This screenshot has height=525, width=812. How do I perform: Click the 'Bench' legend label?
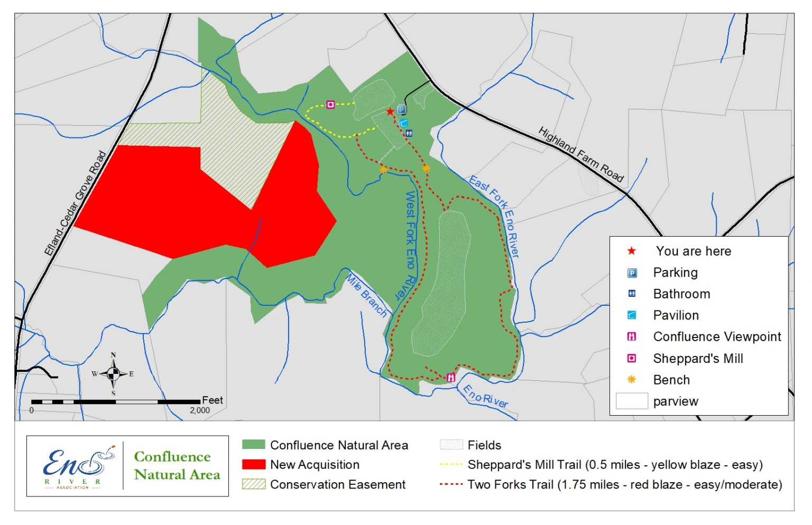671,380
